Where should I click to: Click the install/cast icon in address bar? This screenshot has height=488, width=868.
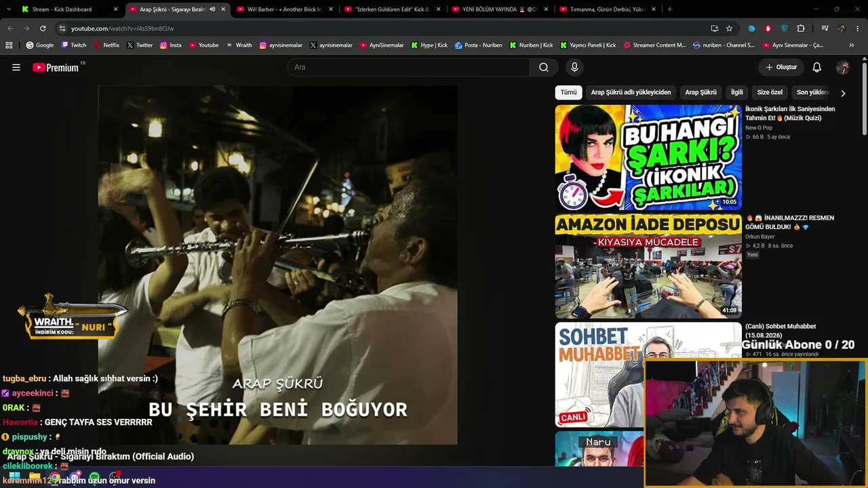pos(714,28)
